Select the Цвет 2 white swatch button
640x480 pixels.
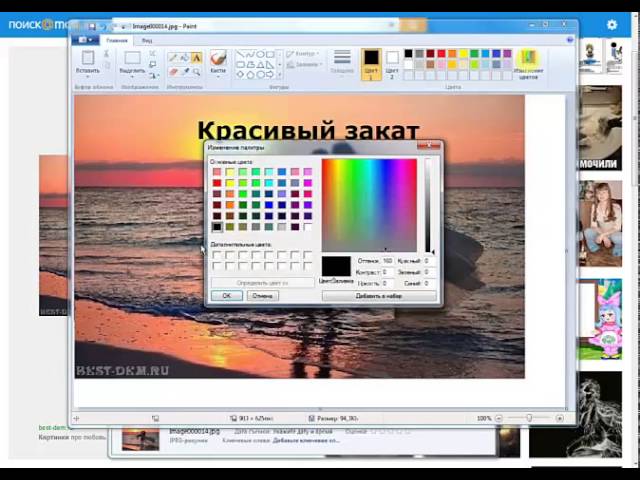click(x=392, y=64)
